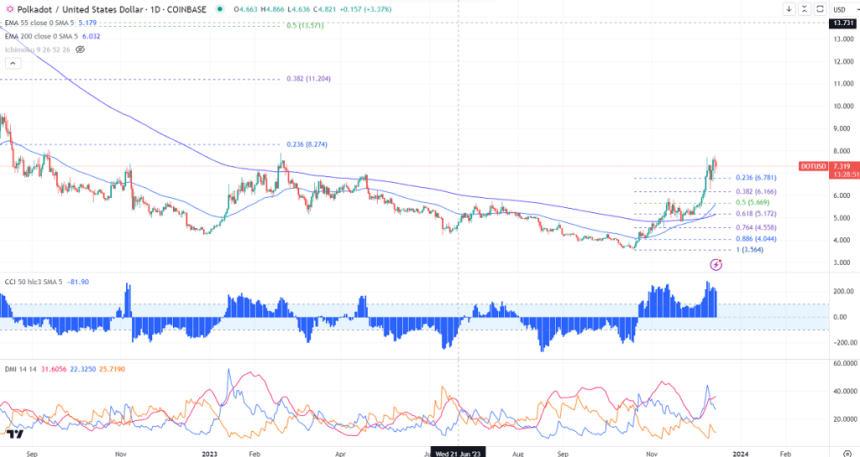Click the 'Wed 21 Jun '23' date marker
Image resolution: width=860 pixels, height=457 pixels.
459,451
